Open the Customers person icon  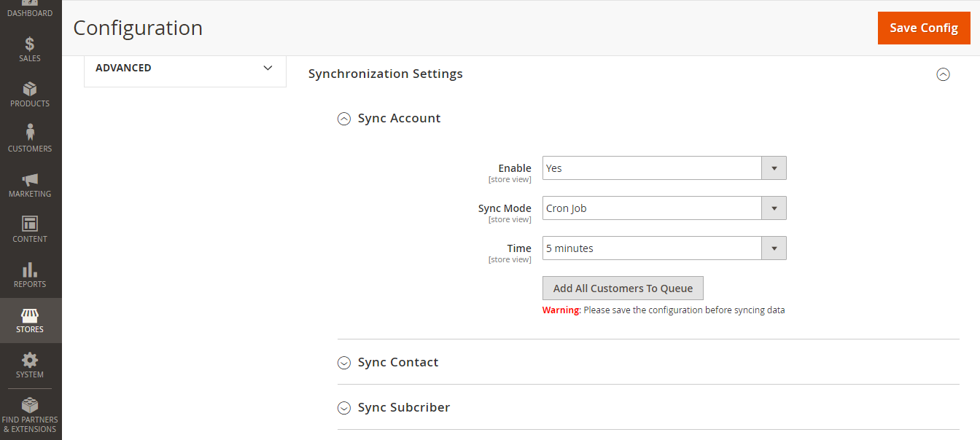coord(30,133)
